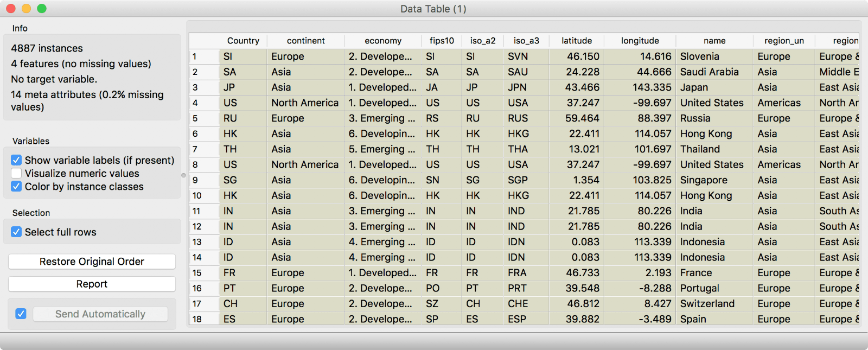Click latitude value 13.021
This screenshot has height=350, width=868.
pyautogui.click(x=577, y=149)
